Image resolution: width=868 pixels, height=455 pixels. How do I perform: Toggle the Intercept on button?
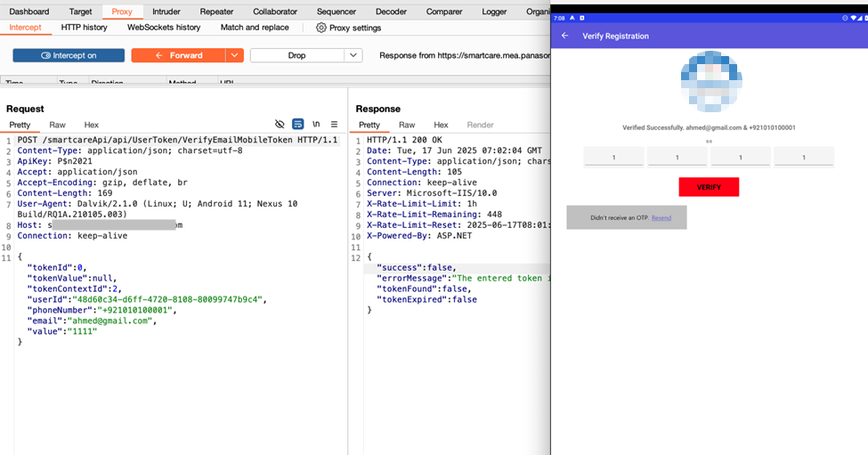click(x=69, y=55)
